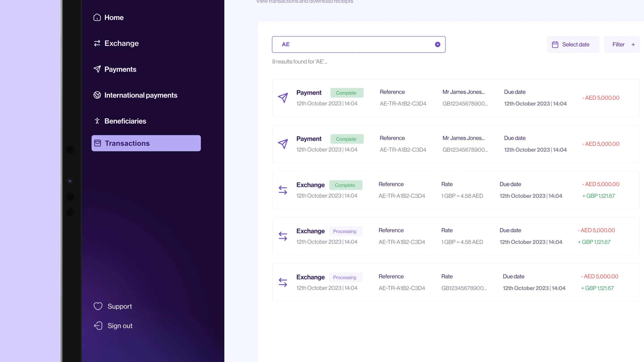The width and height of the screenshot is (644, 362).
Task: Click the International payments globe icon
Action: point(97,95)
